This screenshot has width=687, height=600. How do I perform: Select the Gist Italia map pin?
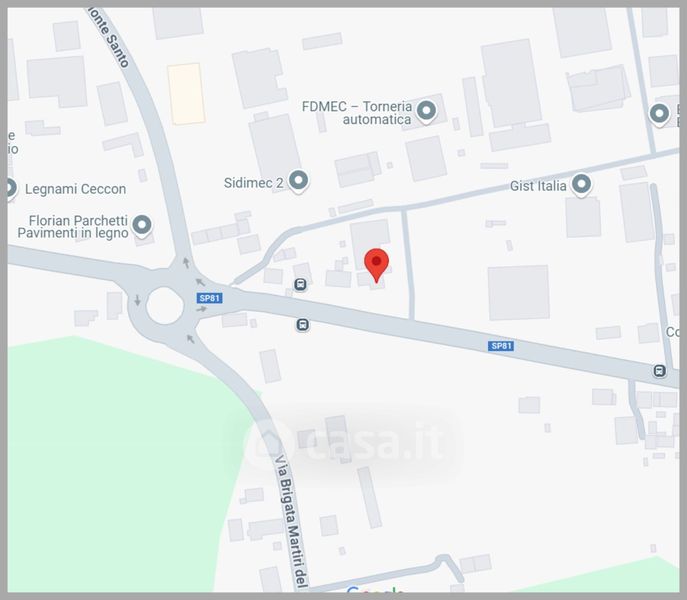click(x=581, y=184)
